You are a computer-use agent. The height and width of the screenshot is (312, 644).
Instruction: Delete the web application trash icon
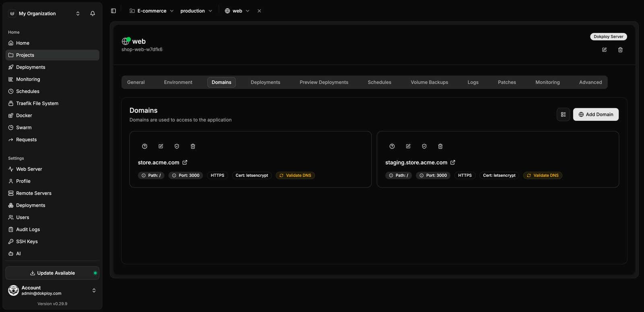pos(620,50)
